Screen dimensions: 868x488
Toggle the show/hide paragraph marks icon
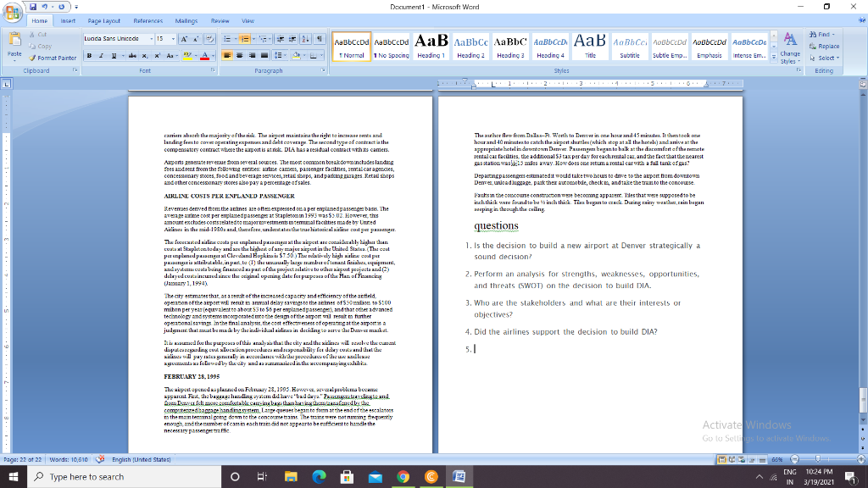[319, 39]
